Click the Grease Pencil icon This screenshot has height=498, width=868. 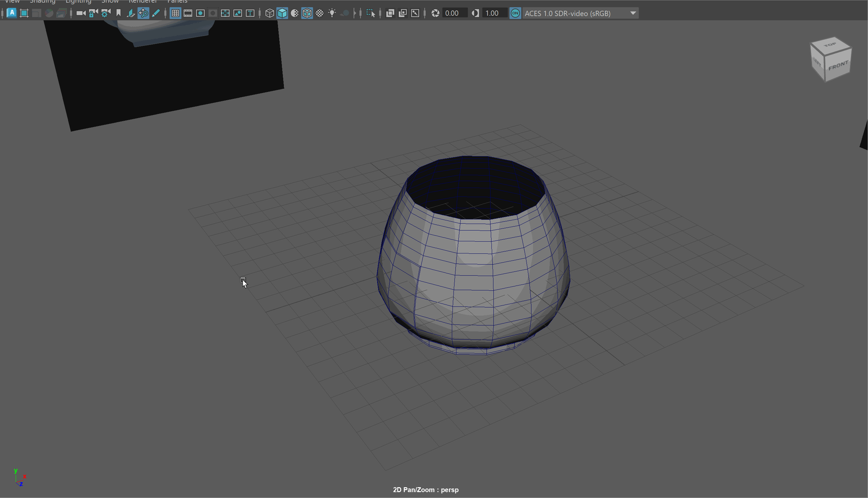pos(156,13)
